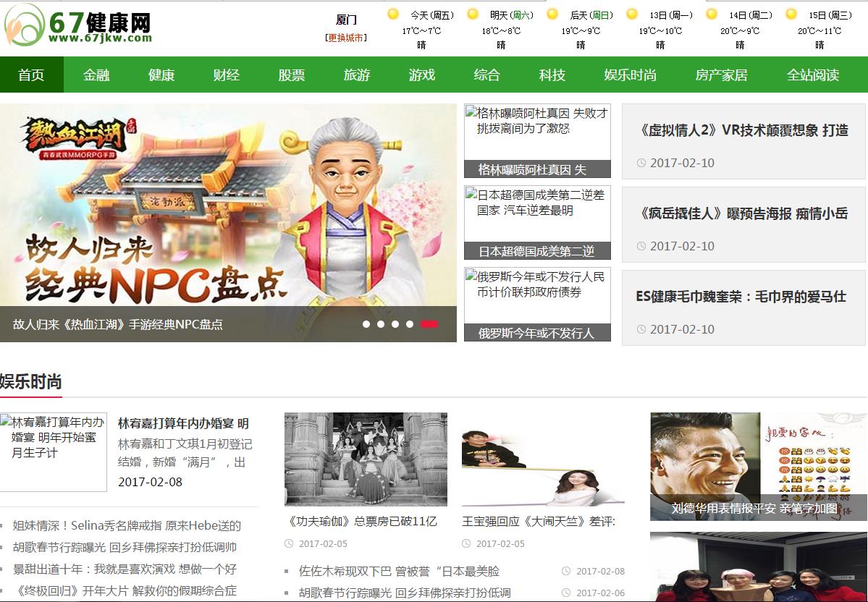Select the 综合 navigation item

(487, 75)
